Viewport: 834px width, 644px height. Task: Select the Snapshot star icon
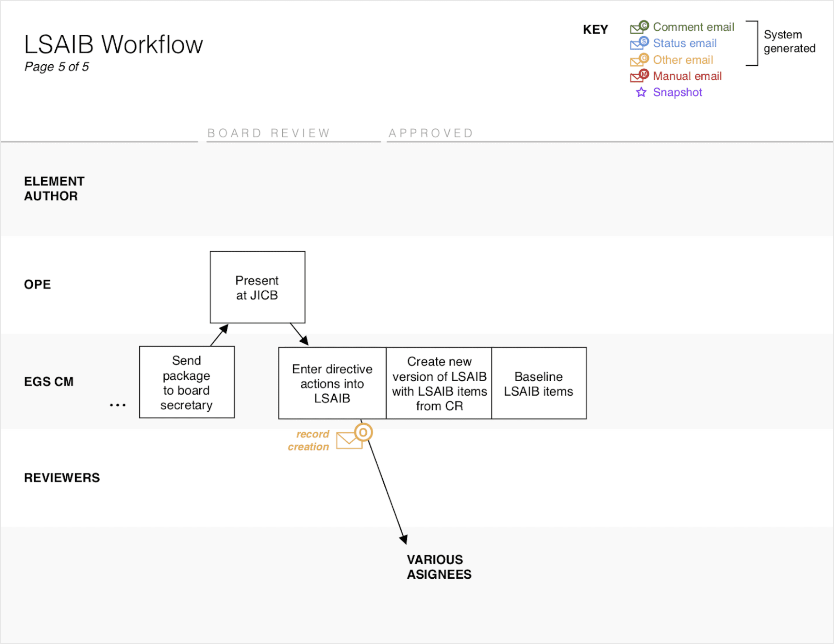click(642, 92)
